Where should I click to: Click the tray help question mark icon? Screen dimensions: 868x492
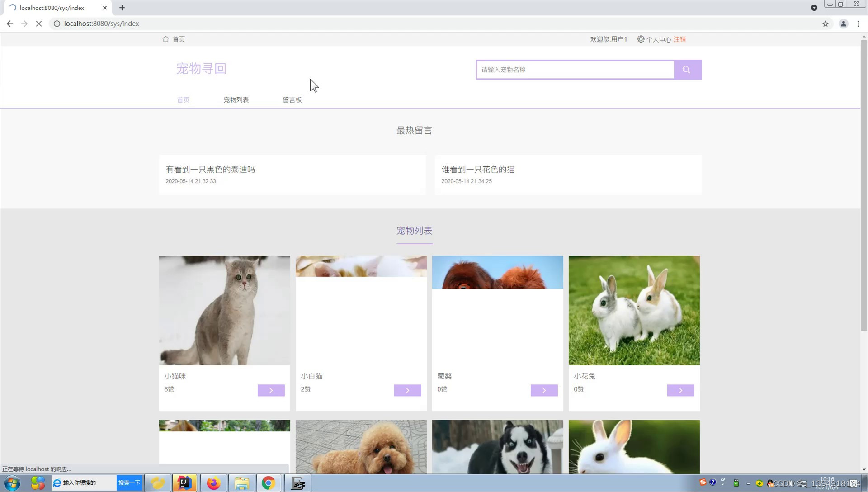click(713, 483)
